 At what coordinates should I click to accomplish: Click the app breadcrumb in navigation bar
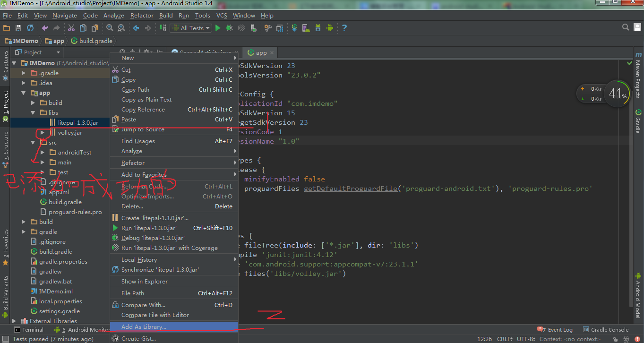54,41
